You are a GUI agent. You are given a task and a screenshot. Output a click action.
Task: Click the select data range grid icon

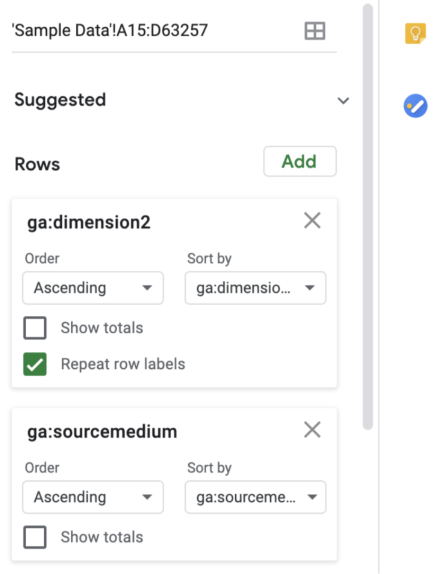pos(315,31)
